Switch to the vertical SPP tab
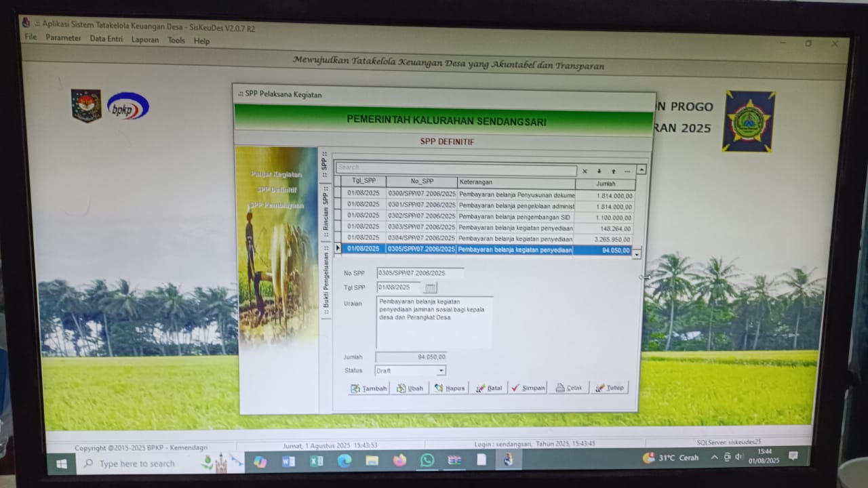868x488 pixels. (324, 163)
